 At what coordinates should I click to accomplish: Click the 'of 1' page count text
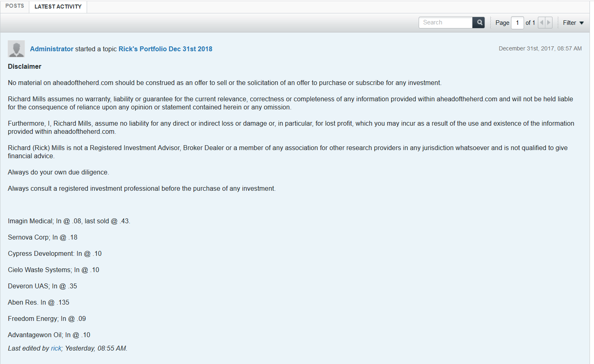point(530,23)
